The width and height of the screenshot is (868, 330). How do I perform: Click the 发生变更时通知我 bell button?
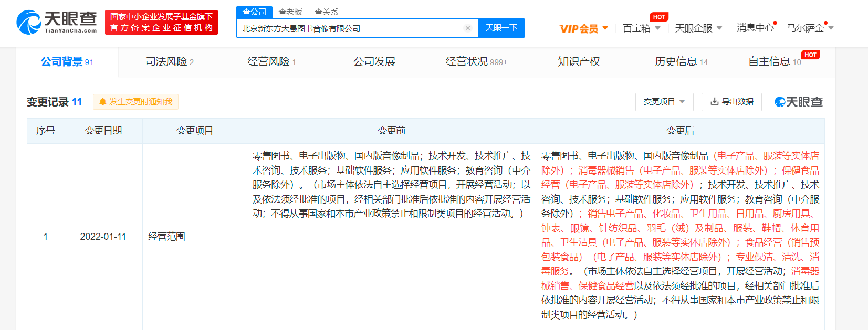[x=135, y=102]
